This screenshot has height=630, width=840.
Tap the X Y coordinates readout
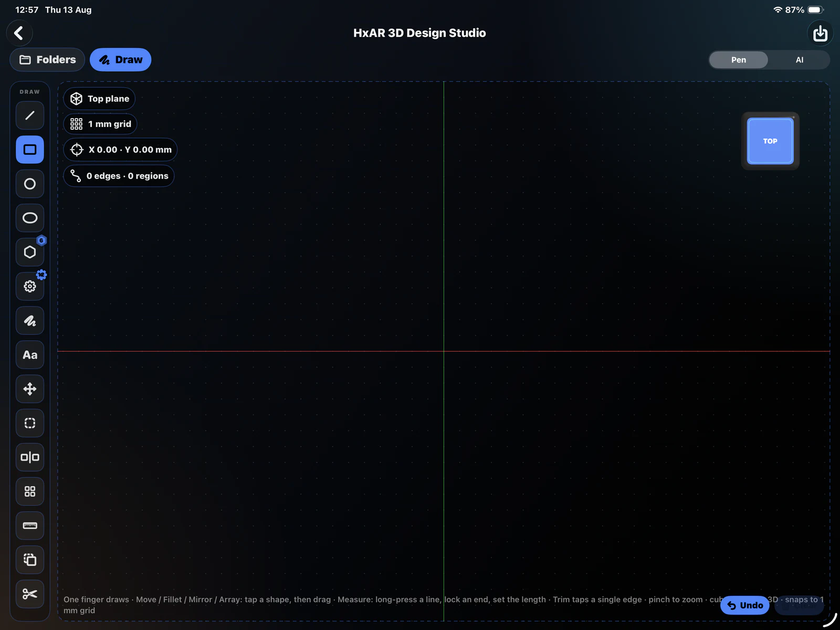tap(120, 150)
